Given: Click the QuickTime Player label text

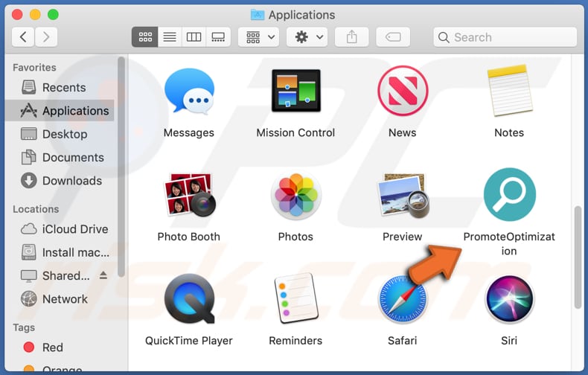Looking at the screenshot, I should (189, 341).
